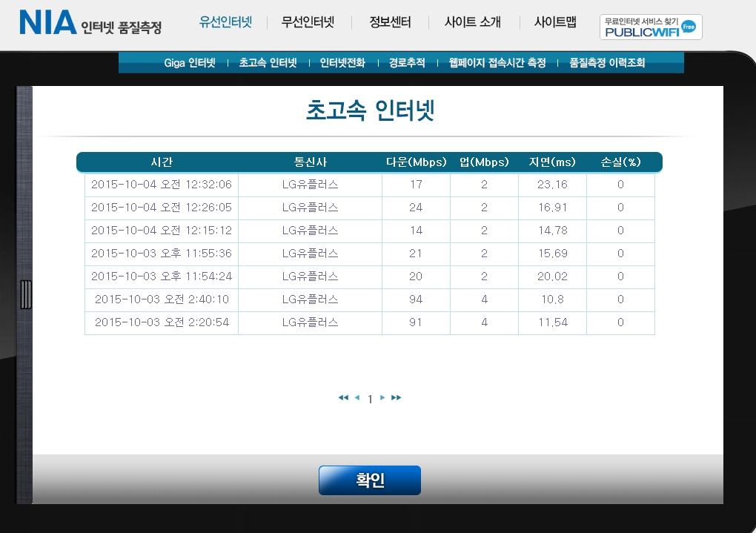Open the 무선인터넷 menu
This screenshot has height=533, width=756.
(x=308, y=22)
